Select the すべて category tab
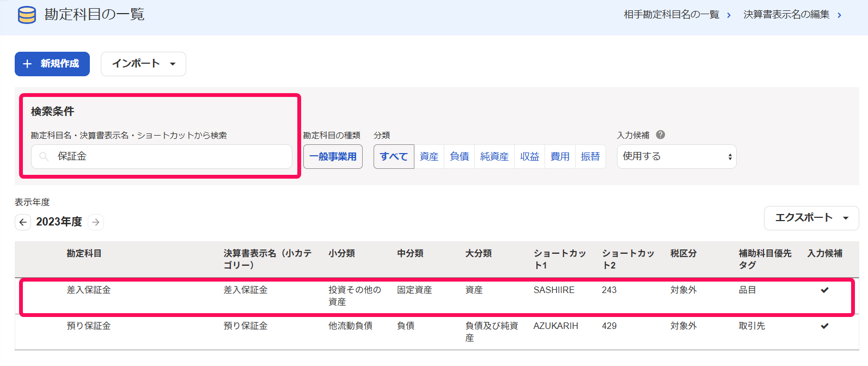Viewport: 868px width, 366px height. coord(394,157)
